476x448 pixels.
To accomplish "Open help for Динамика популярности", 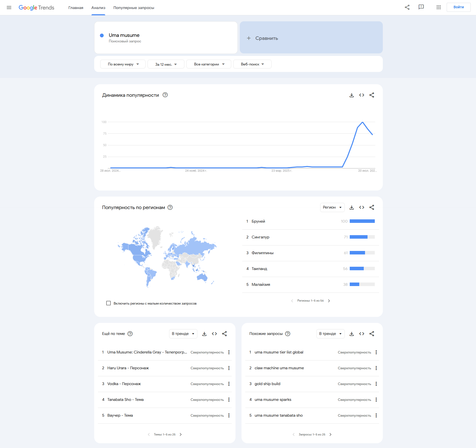I will (x=165, y=95).
